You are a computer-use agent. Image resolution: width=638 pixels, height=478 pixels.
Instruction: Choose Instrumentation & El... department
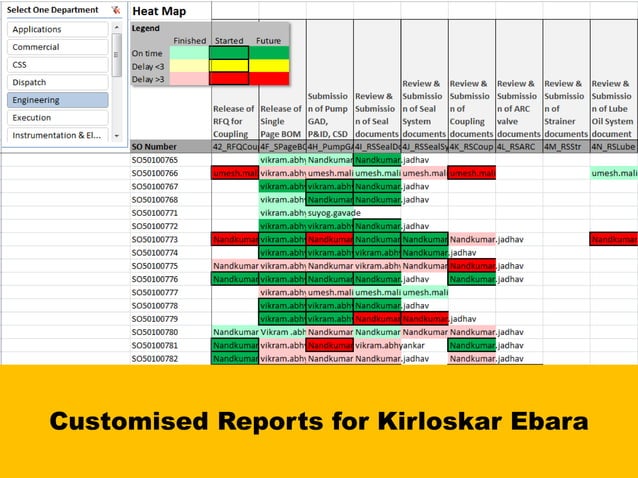[58, 135]
